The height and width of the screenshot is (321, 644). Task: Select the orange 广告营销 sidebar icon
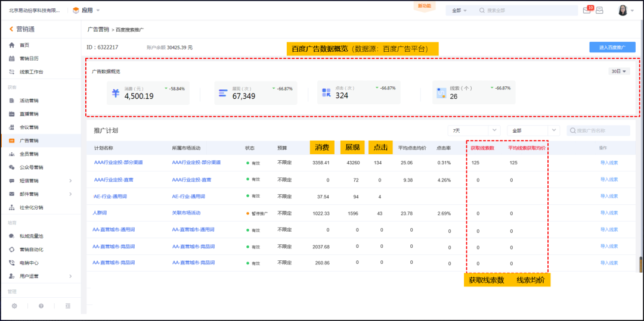11,141
